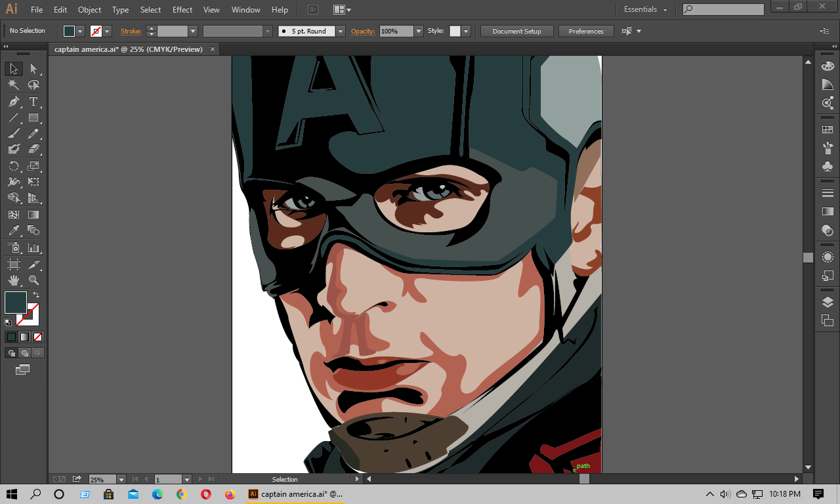
Task: Select the Shape Builder tool
Action: point(13,198)
